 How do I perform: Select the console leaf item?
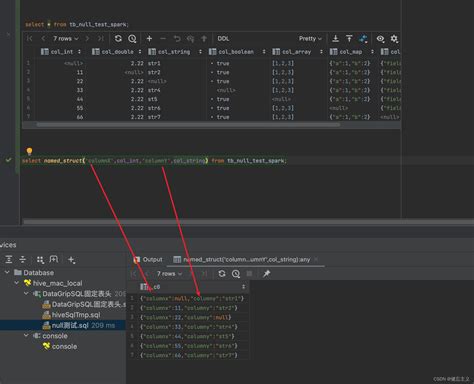click(x=60, y=346)
